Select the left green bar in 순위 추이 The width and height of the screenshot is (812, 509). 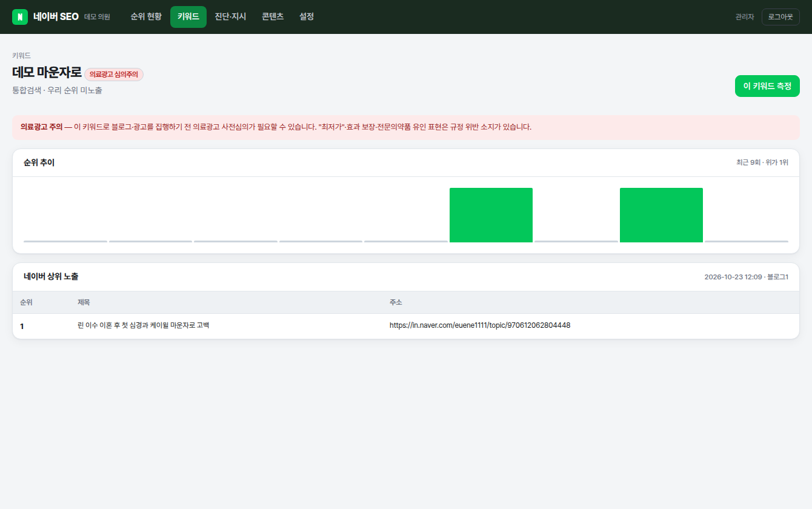click(491, 215)
